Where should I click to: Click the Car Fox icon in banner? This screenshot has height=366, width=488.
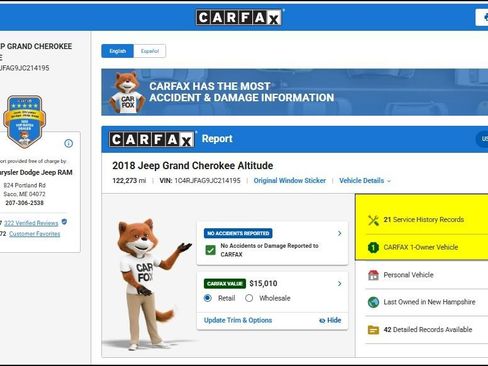pos(127,93)
